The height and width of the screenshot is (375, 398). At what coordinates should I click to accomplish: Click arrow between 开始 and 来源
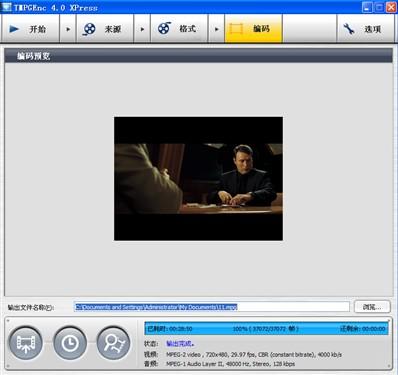[x=68, y=29]
